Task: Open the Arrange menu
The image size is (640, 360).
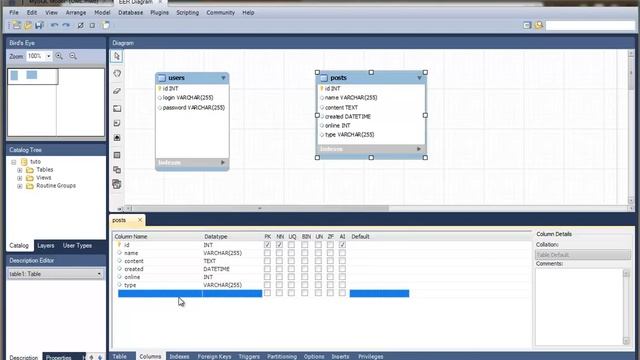Action: (76, 13)
